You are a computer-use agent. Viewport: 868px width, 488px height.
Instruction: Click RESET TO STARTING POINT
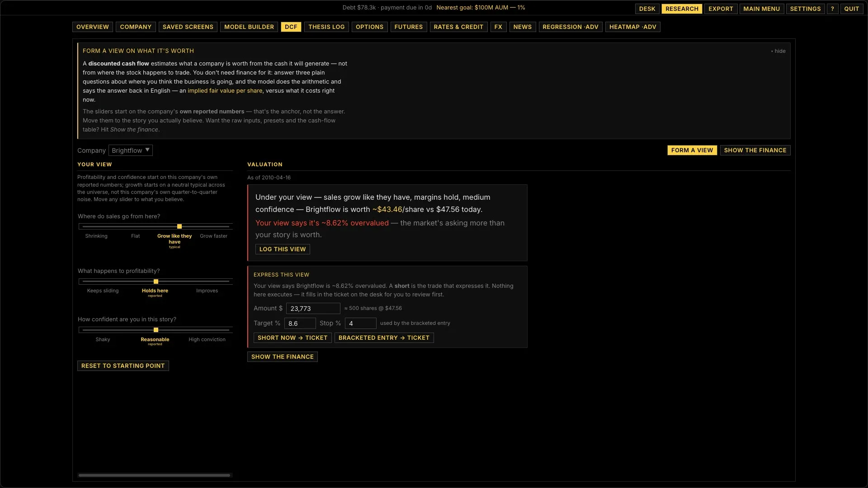pos(123,366)
